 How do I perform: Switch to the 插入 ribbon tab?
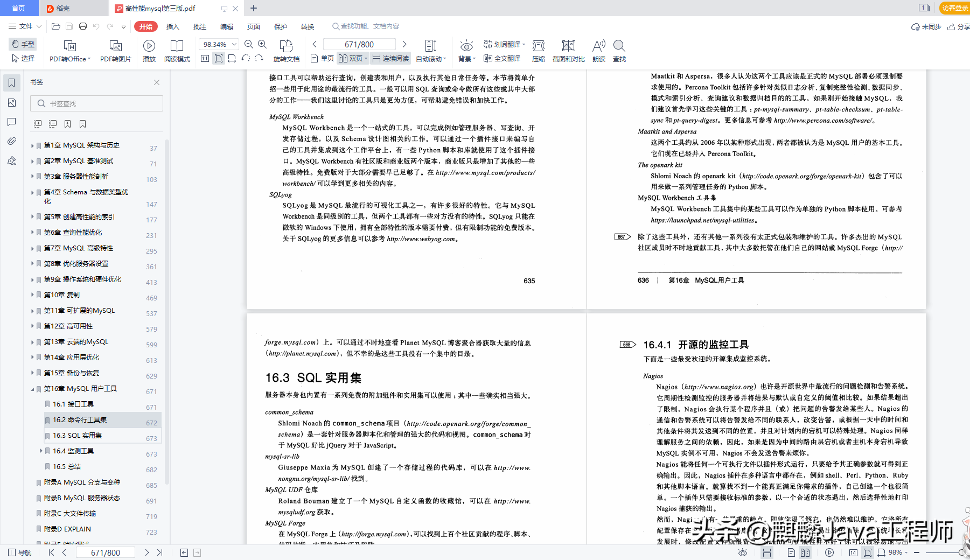(x=172, y=26)
